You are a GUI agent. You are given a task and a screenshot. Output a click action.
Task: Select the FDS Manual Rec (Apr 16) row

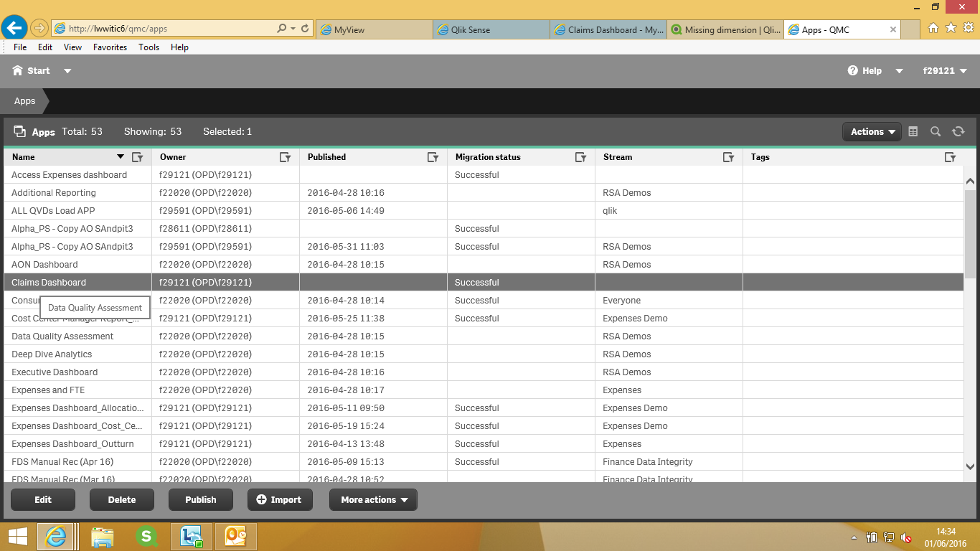click(x=484, y=462)
